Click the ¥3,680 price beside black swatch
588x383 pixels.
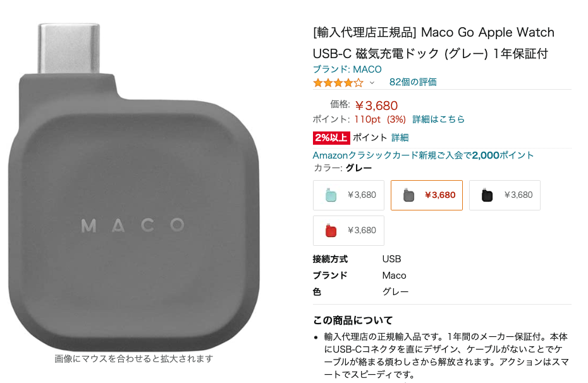(518, 195)
